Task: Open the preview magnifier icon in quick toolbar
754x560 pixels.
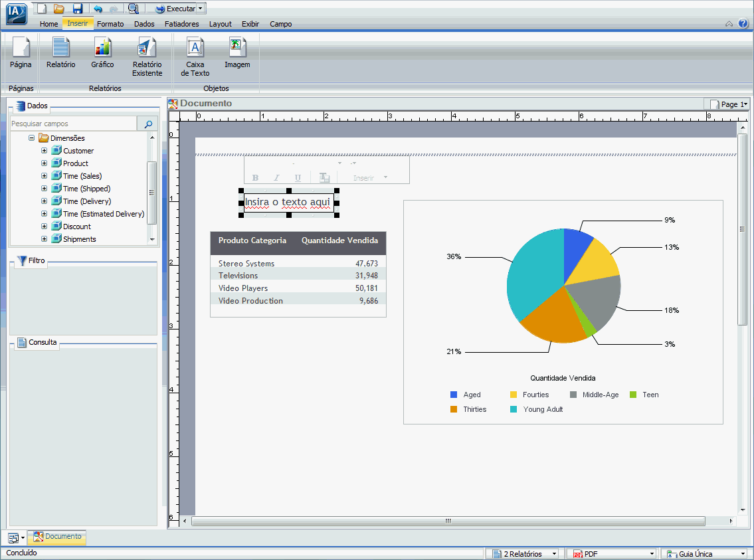Action: [x=134, y=8]
